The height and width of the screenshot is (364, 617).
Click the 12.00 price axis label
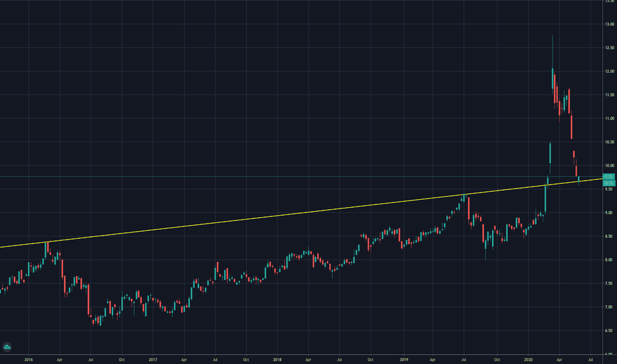pyautogui.click(x=610, y=71)
